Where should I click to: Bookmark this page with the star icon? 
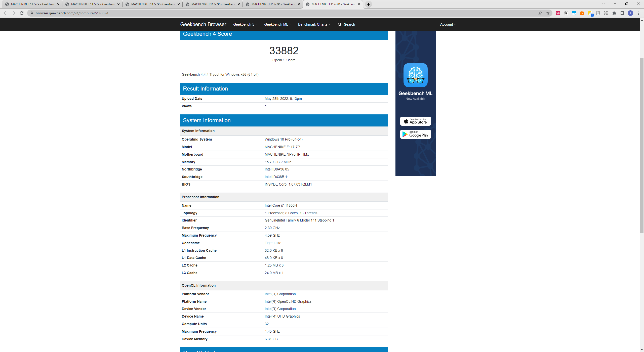[x=548, y=13]
